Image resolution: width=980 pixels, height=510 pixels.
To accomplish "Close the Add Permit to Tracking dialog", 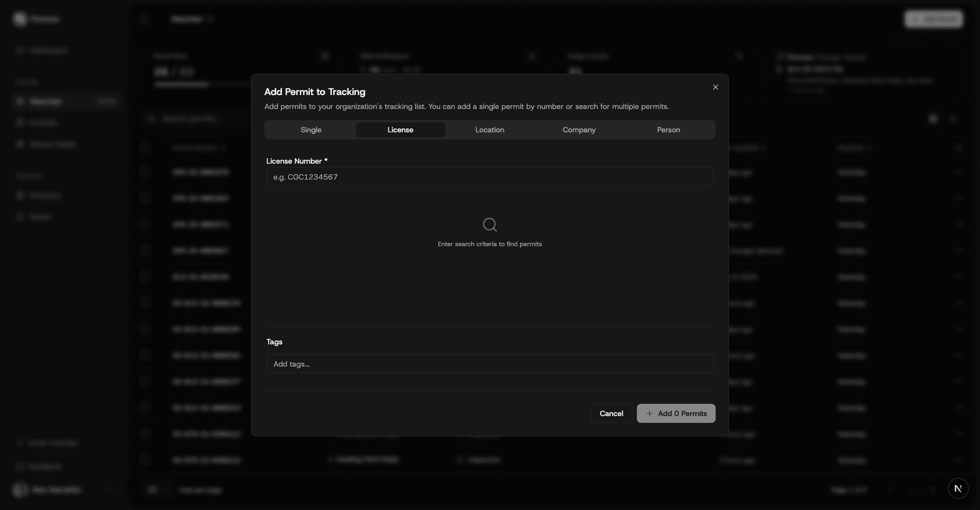I will pos(715,87).
